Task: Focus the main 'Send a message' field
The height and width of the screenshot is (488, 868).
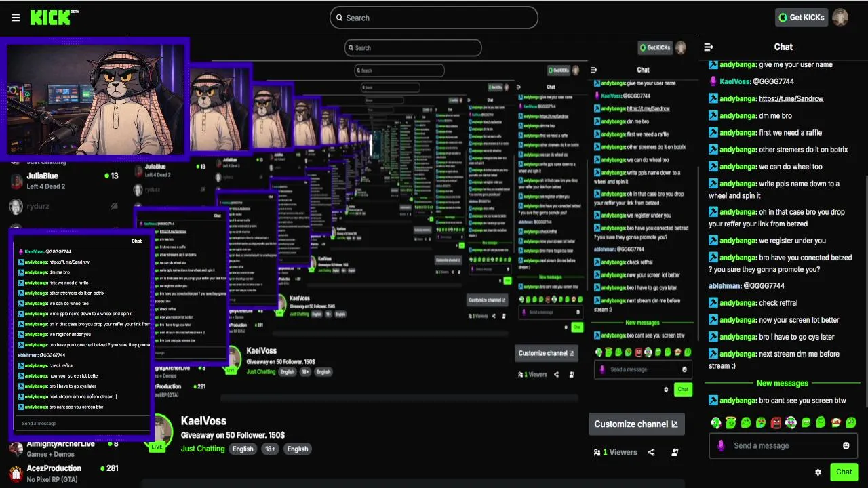Action: coord(783,445)
